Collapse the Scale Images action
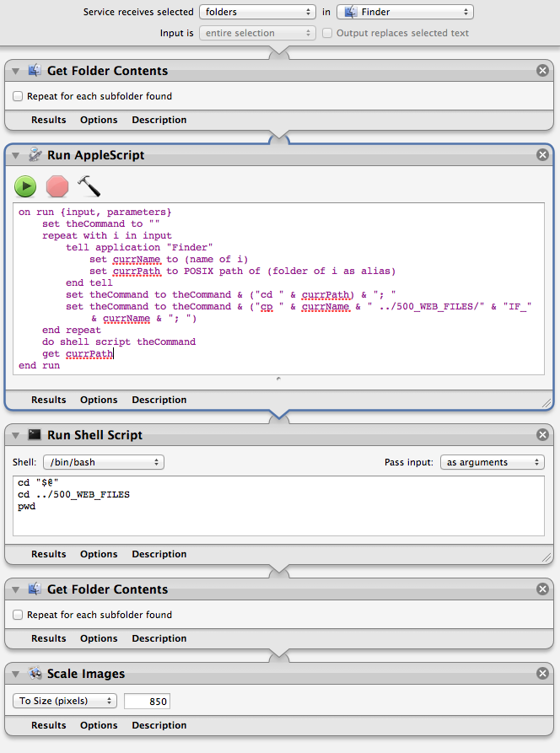 pyautogui.click(x=15, y=674)
